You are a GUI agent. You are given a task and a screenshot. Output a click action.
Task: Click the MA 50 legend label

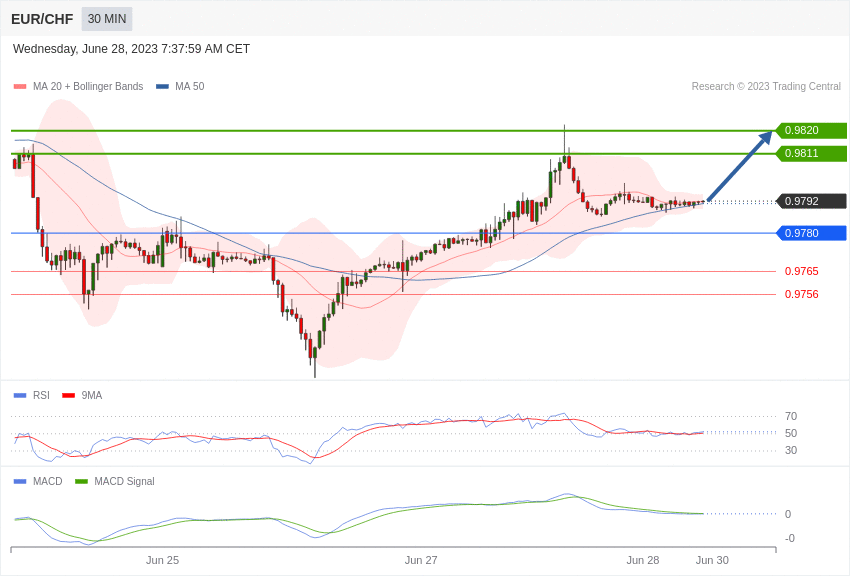point(190,87)
